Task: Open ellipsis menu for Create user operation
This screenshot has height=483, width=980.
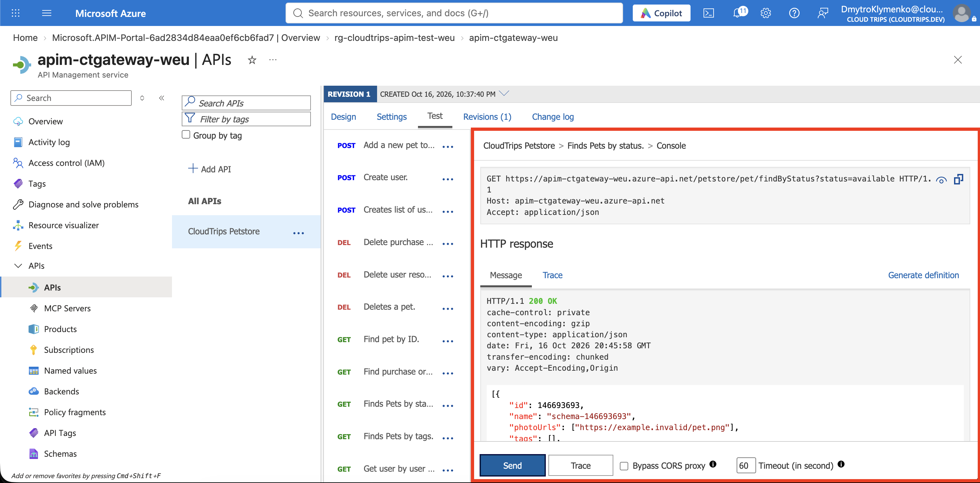Action: 448,179
